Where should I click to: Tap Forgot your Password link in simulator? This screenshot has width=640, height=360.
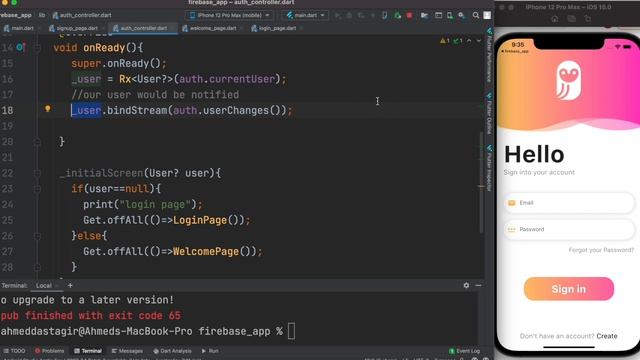601,250
